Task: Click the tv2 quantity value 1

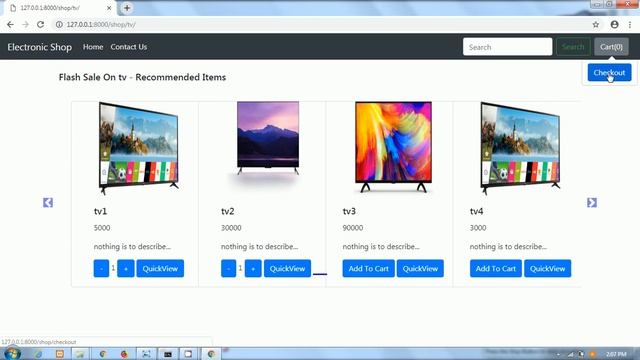Action: (x=240, y=268)
